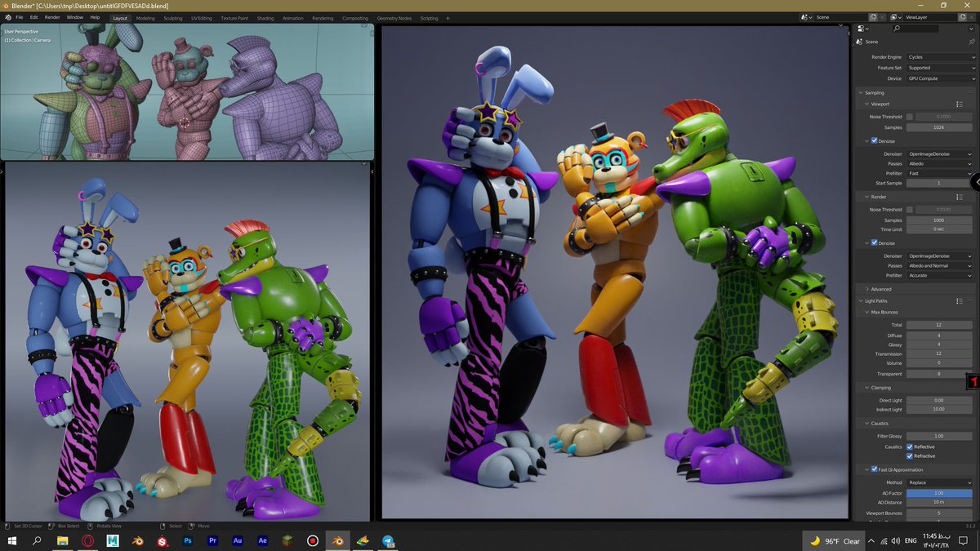Open the Passes Albedo and Normal dropdown
The height and width of the screenshot is (551, 980).
938,265
